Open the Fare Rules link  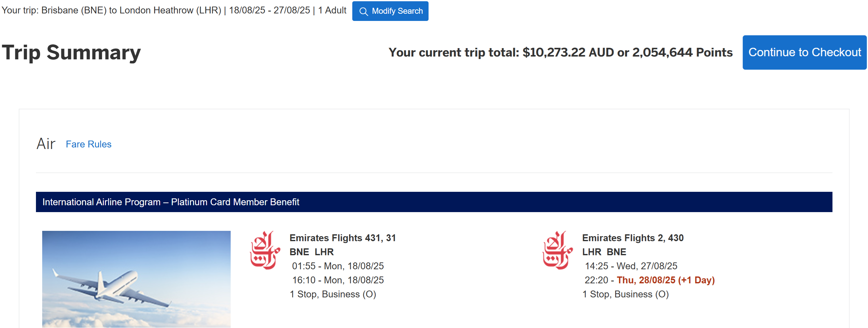(x=88, y=144)
